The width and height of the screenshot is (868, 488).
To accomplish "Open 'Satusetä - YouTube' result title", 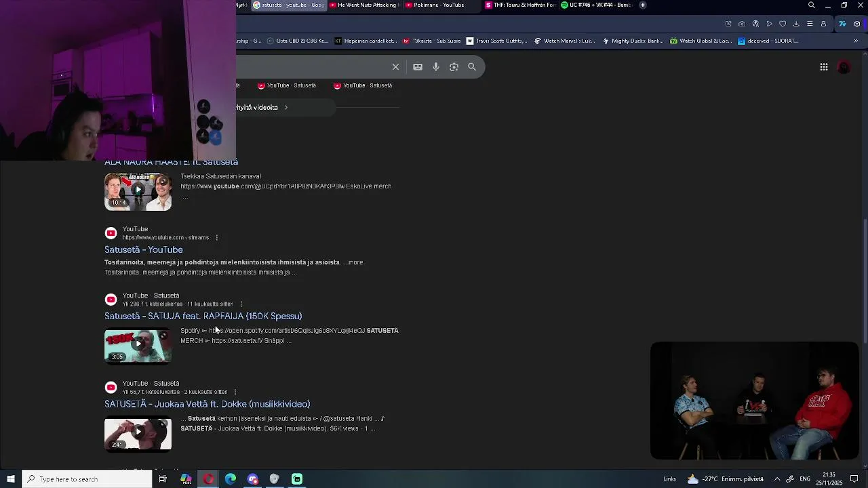I will point(144,249).
